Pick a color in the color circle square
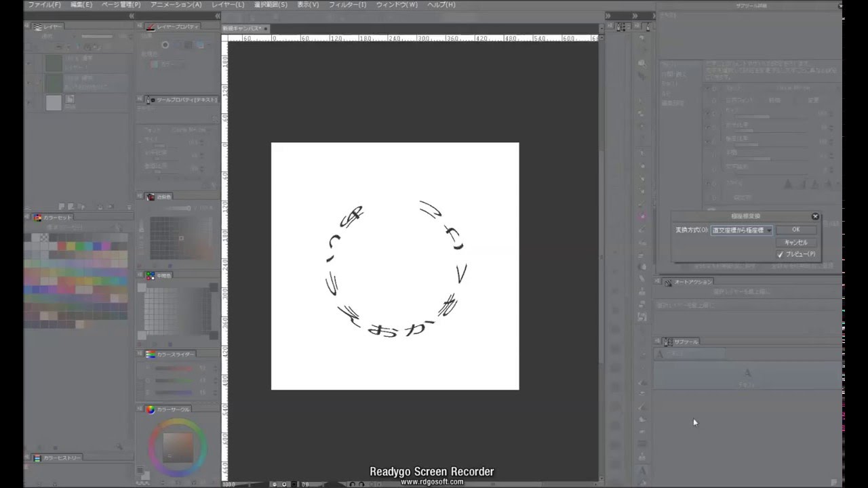The height and width of the screenshot is (488, 868). pyautogui.click(x=178, y=447)
